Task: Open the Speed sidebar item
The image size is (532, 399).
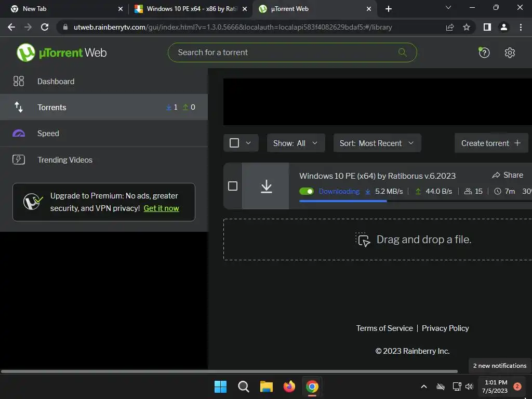Action: click(x=104, y=134)
